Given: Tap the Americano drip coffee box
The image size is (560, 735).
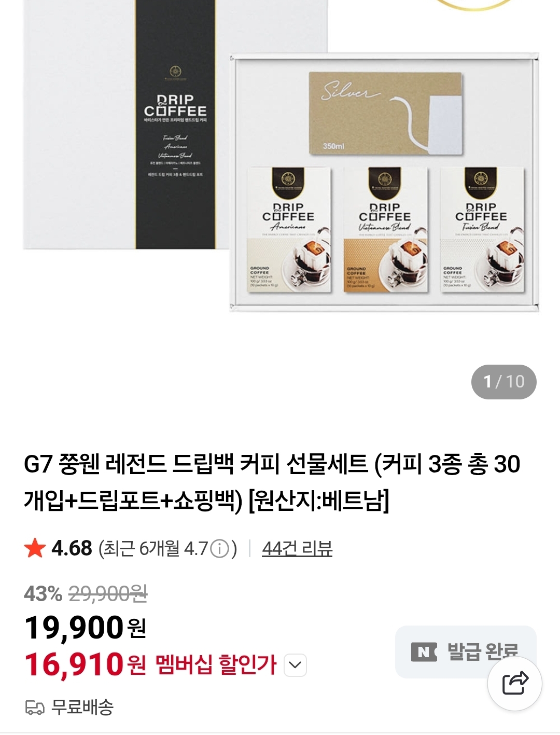Looking at the screenshot, I should [289, 230].
